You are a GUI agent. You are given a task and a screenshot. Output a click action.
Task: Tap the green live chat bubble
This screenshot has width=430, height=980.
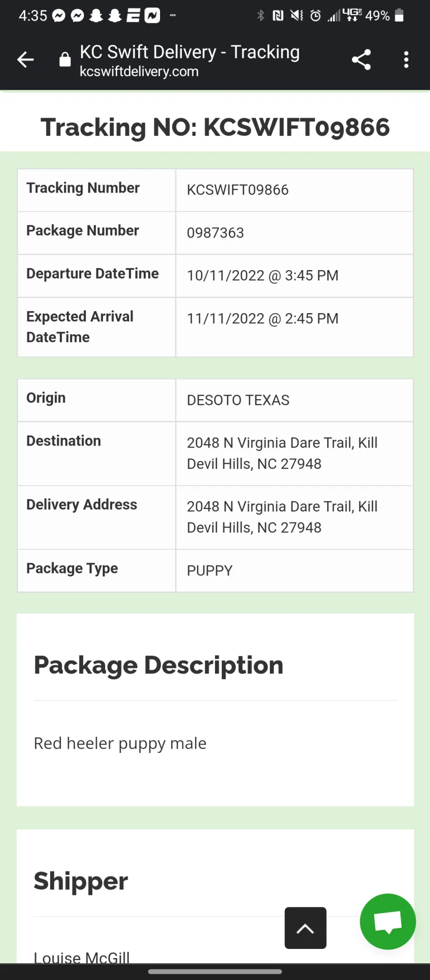pos(387,921)
